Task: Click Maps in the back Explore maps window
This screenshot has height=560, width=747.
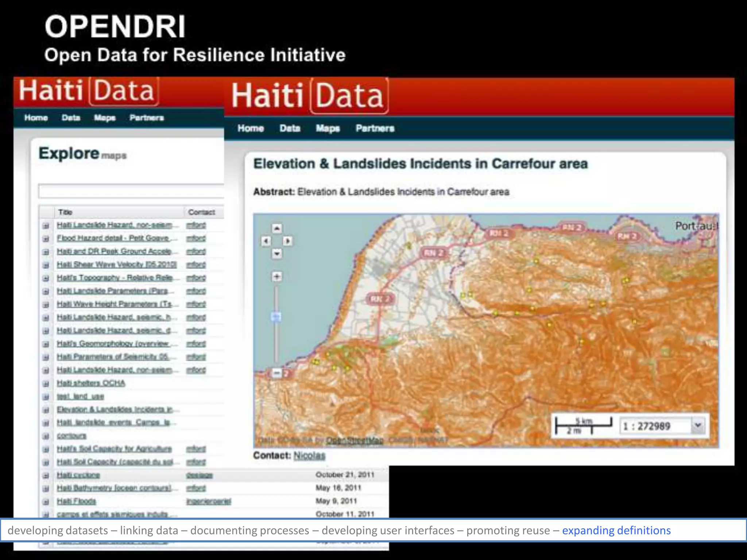Action: tap(105, 118)
